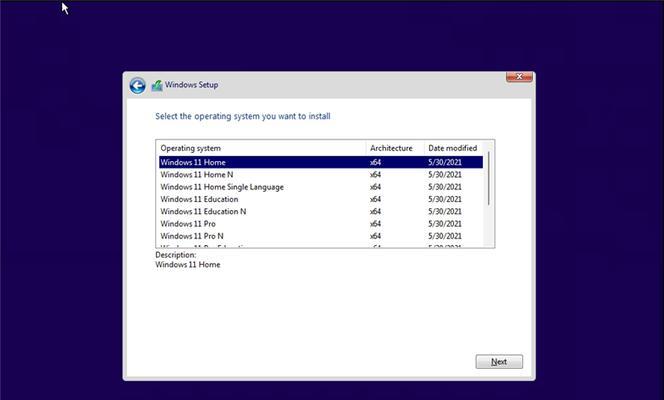
Task: Select the Windows 11 Education entry
Action: [x=321, y=199]
